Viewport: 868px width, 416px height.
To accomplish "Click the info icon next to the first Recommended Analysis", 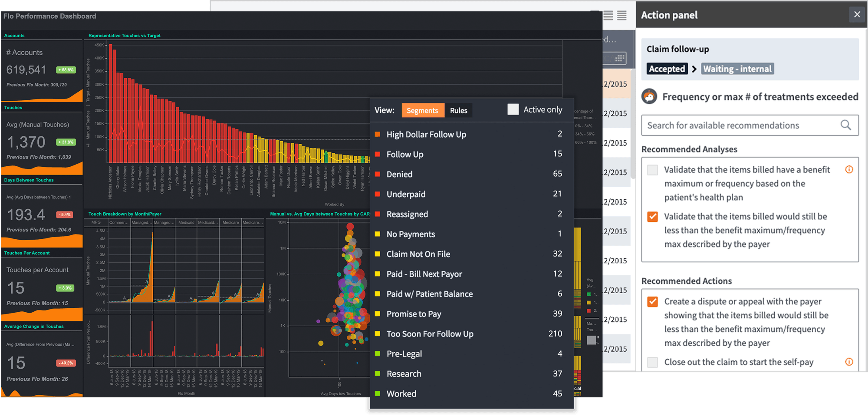I will click(x=849, y=169).
